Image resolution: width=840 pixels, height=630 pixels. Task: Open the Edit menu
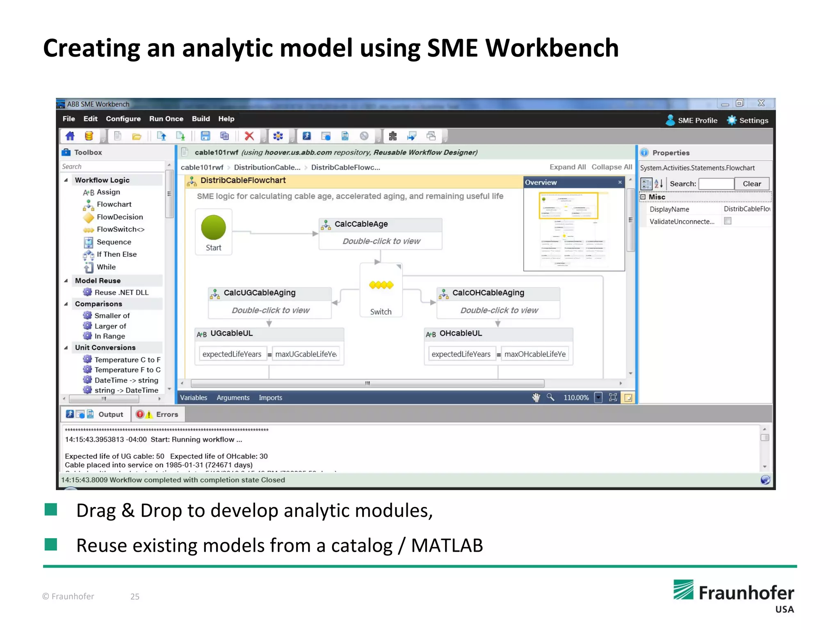click(x=90, y=119)
